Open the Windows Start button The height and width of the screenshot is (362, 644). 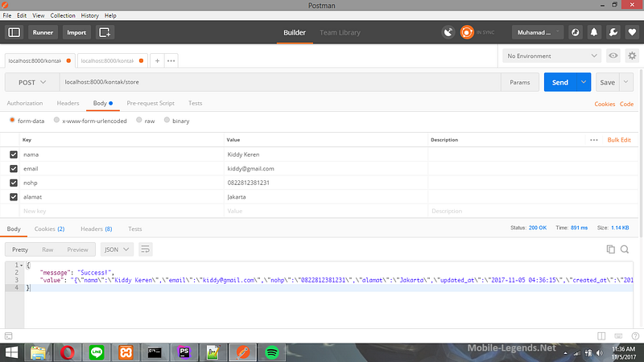coord(11,352)
